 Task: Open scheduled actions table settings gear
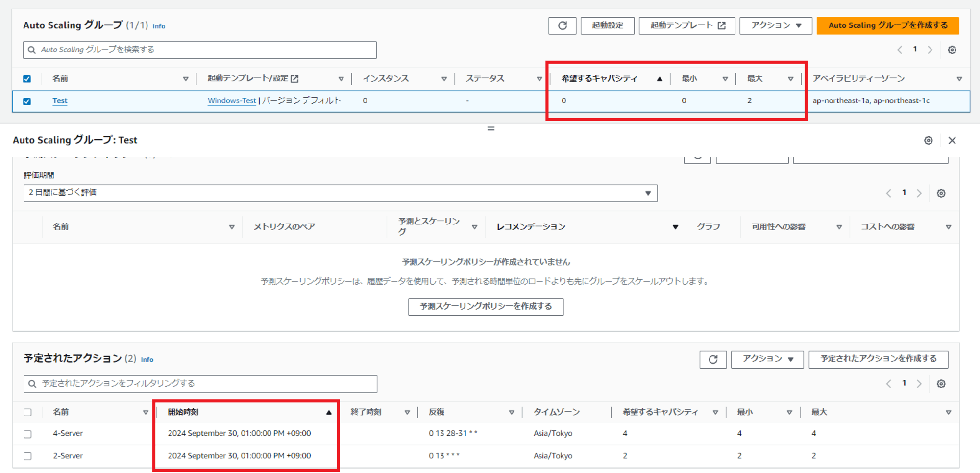(941, 384)
